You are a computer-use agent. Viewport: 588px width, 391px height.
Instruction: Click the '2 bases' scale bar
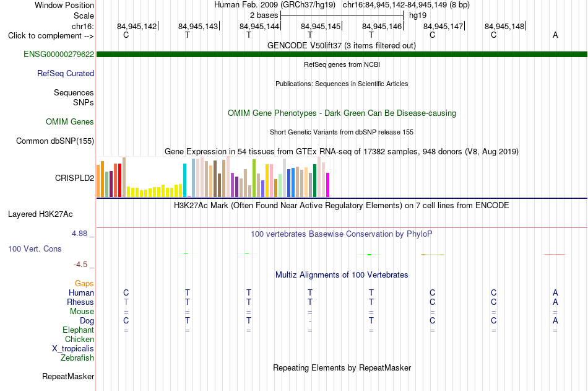342,15
